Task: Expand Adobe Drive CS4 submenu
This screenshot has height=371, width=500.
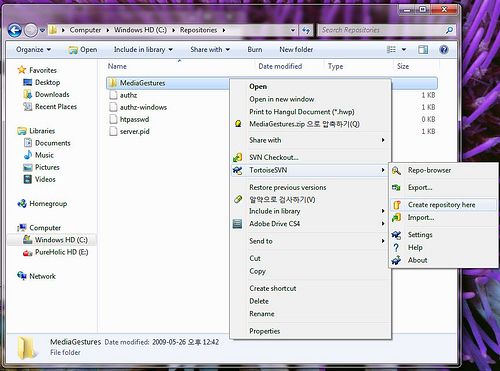Action: point(310,224)
